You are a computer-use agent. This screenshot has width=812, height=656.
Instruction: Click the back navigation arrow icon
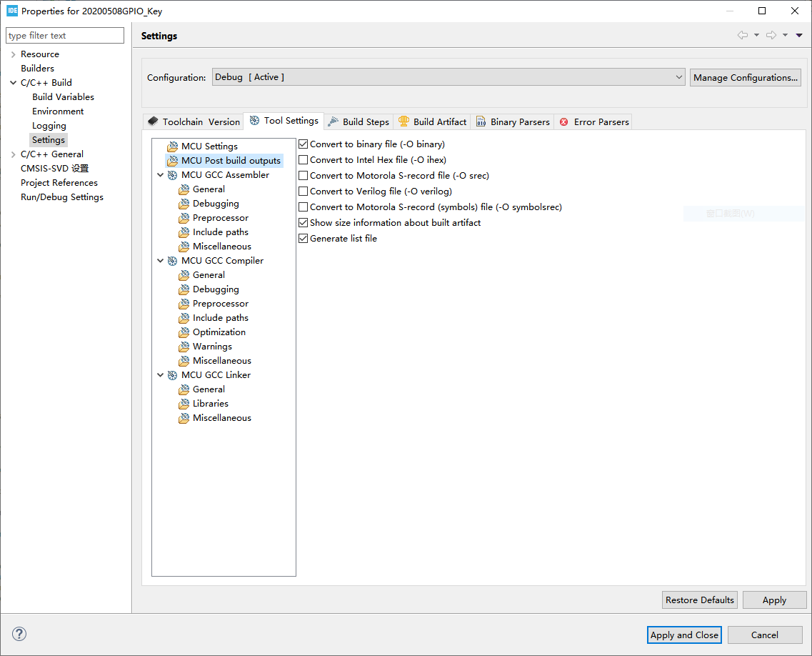click(743, 34)
